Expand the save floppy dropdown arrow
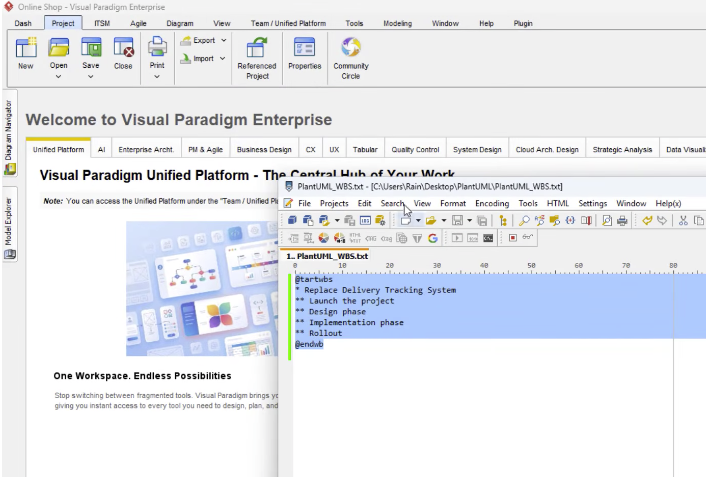Viewport: 706px width, 477px height. pyautogui.click(x=470, y=221)
